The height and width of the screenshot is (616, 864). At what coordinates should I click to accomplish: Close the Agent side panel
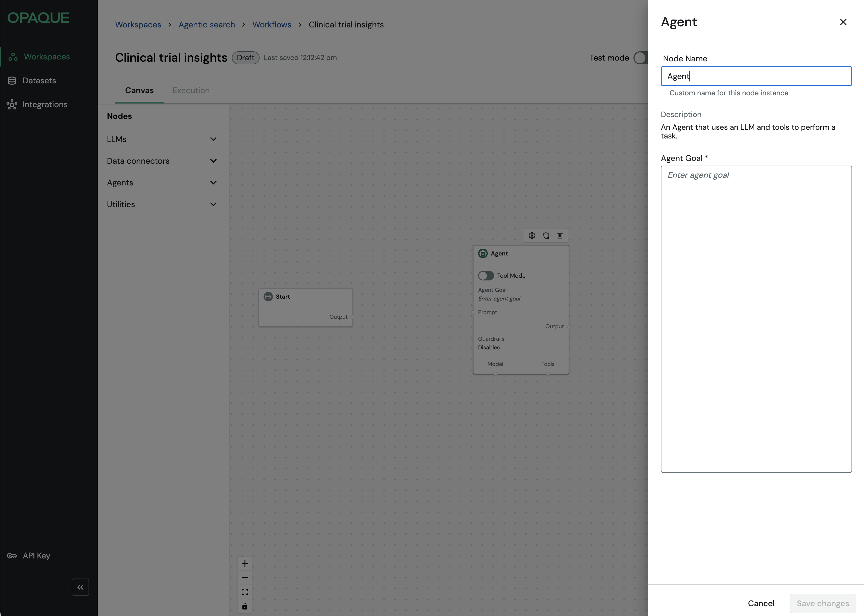tap(843, 22)
